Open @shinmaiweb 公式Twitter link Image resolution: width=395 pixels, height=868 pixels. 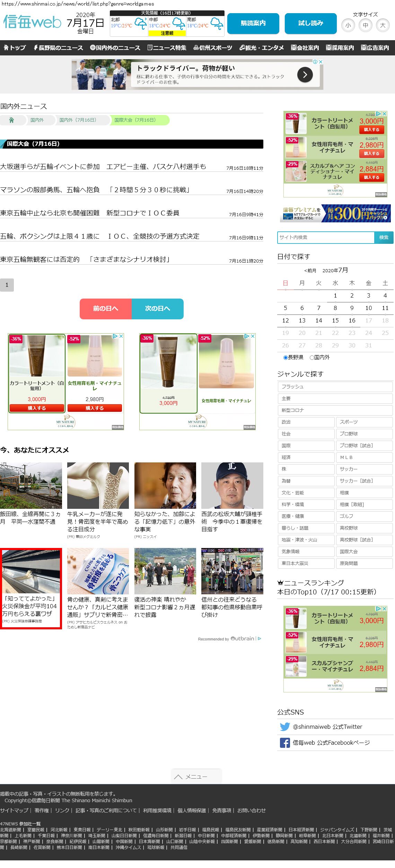327,727
